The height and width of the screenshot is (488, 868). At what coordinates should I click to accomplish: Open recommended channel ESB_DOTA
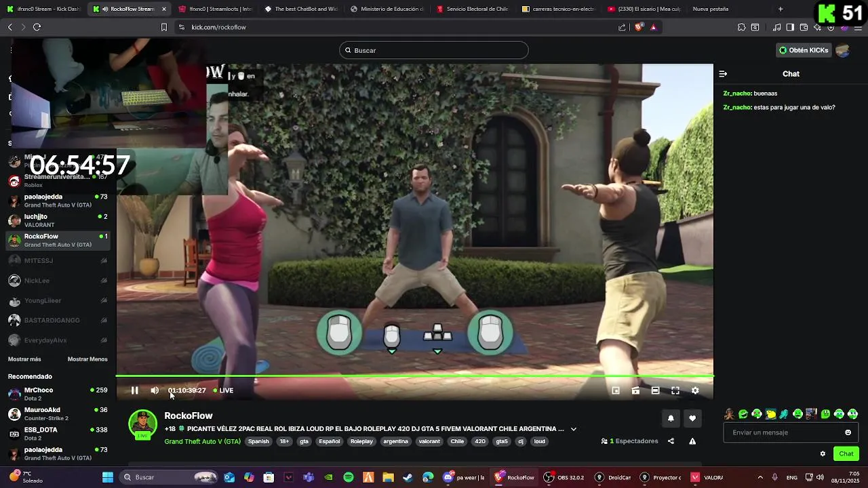pyautogui.click(x=58, y=434)
